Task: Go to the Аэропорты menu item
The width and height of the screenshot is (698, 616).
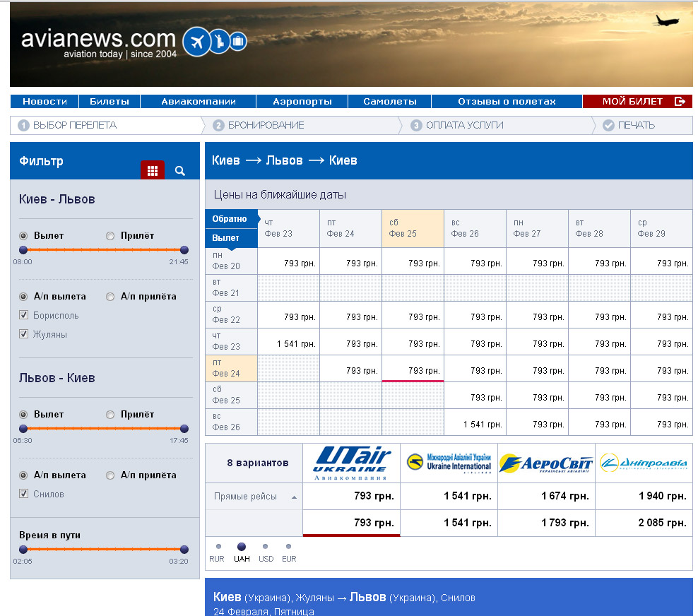Action: tap(302, 102)
